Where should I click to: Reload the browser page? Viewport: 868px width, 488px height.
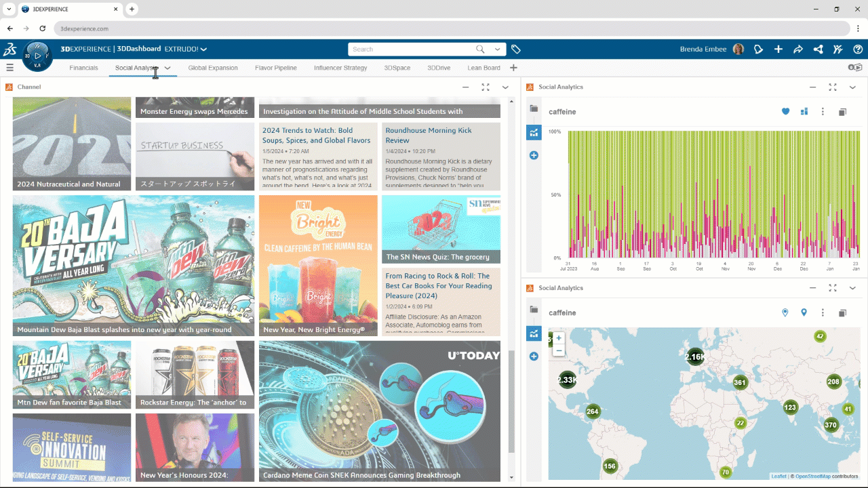43,28
